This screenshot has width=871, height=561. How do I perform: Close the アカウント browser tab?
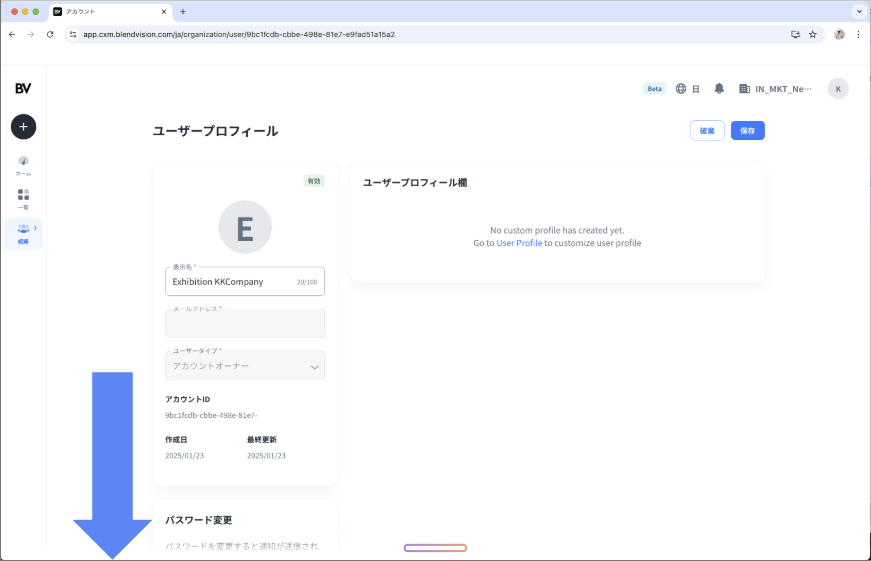164,11
